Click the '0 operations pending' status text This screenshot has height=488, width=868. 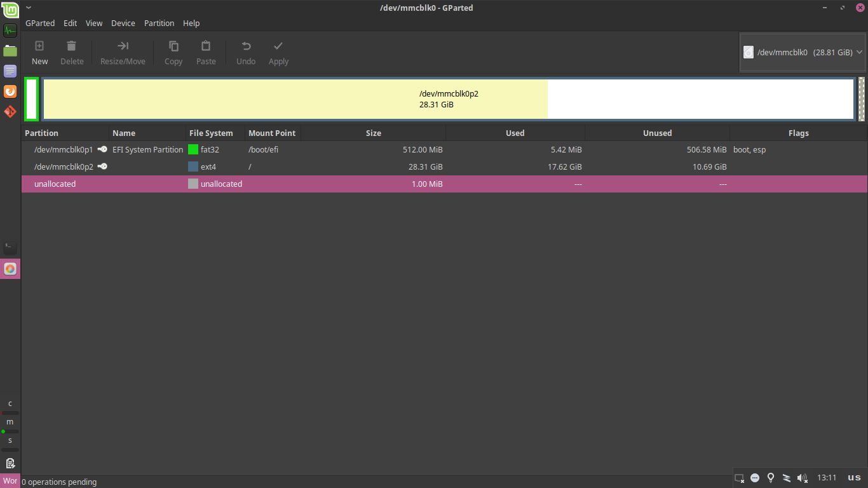point(59,482)
